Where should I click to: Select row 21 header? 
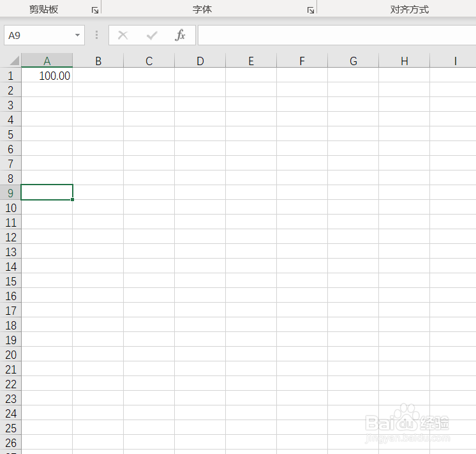click(x=11, y=369)
